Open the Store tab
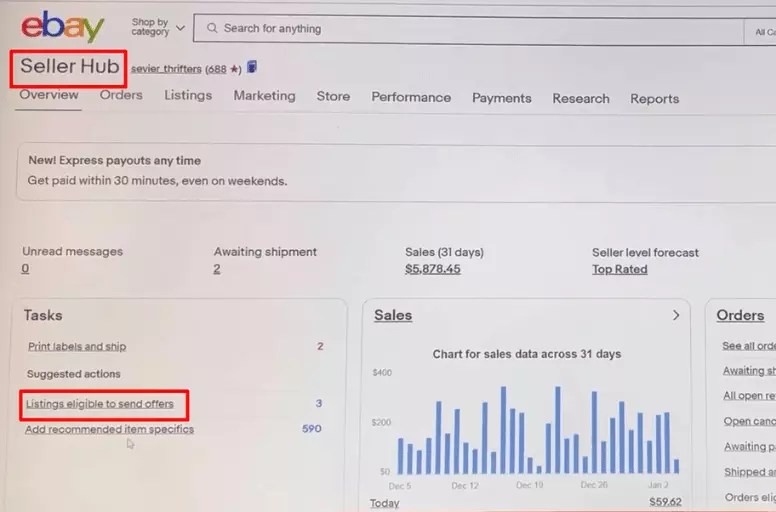The width and height of the screenshot is (776, 512). (333, 96)
